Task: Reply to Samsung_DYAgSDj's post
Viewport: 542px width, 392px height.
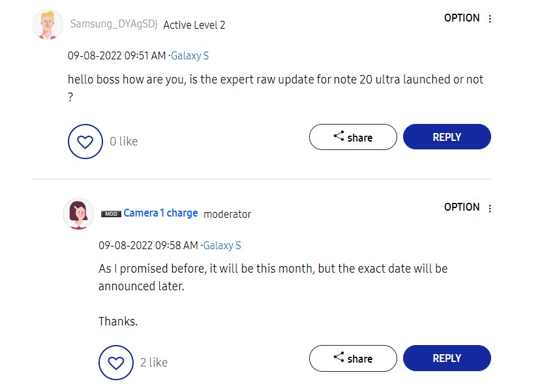Action: click(447, 137)
